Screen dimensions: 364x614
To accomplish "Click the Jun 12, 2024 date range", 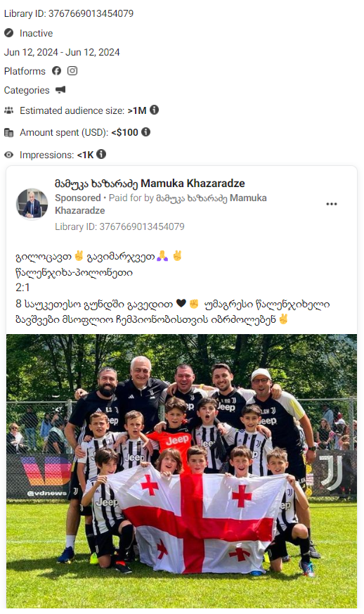I will (x=62, y=52).
